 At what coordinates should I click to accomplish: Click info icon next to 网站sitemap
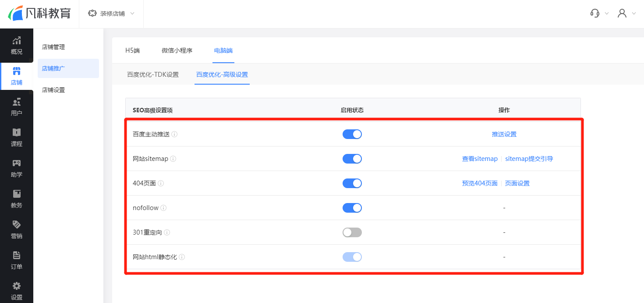pyautogui.click(x=173, y=159)
